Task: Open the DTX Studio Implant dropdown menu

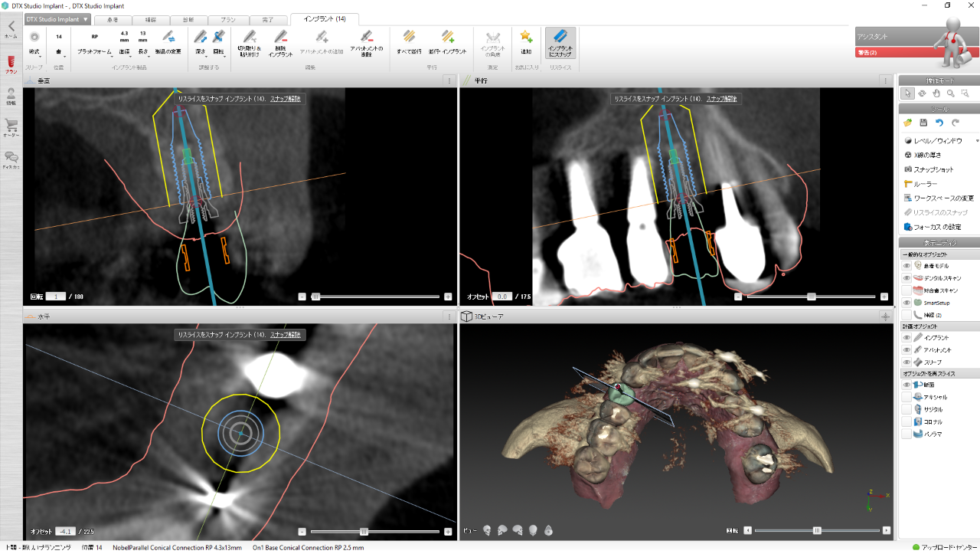Action: 57,19
